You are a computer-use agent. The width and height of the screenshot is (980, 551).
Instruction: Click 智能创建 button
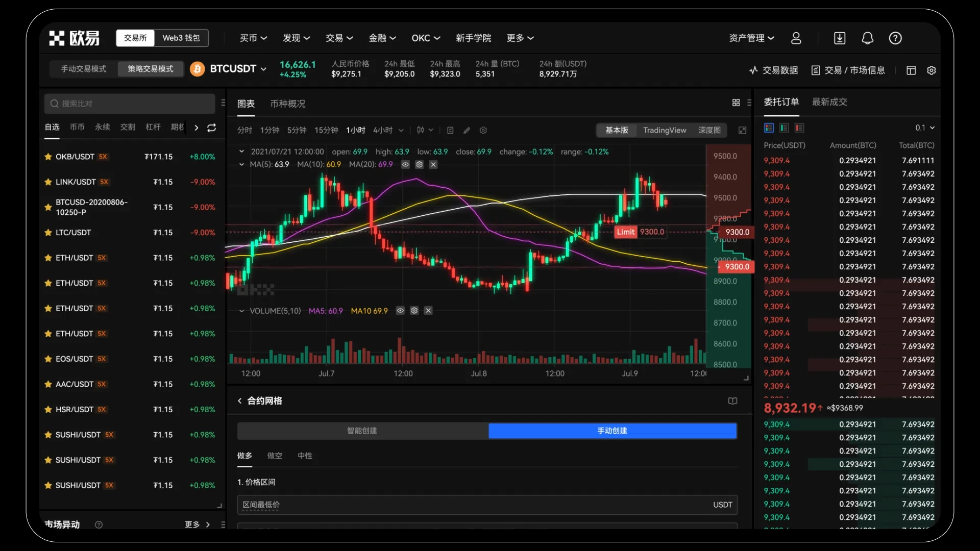(362, 431)
